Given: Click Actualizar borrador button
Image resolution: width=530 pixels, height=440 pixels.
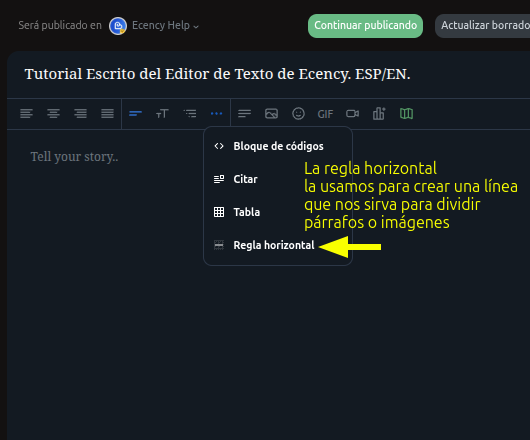Looking at the screenshot, I should pos(482,26).
